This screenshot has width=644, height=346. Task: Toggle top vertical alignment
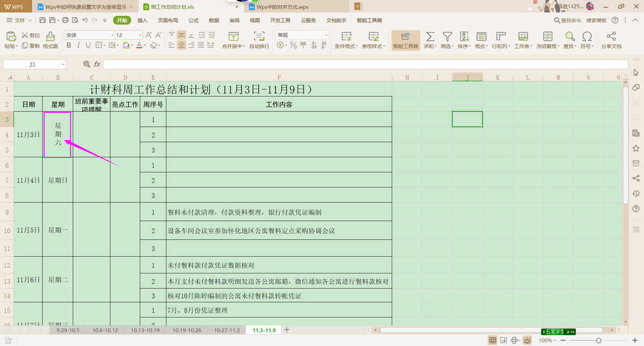click(x=171, y=35)
